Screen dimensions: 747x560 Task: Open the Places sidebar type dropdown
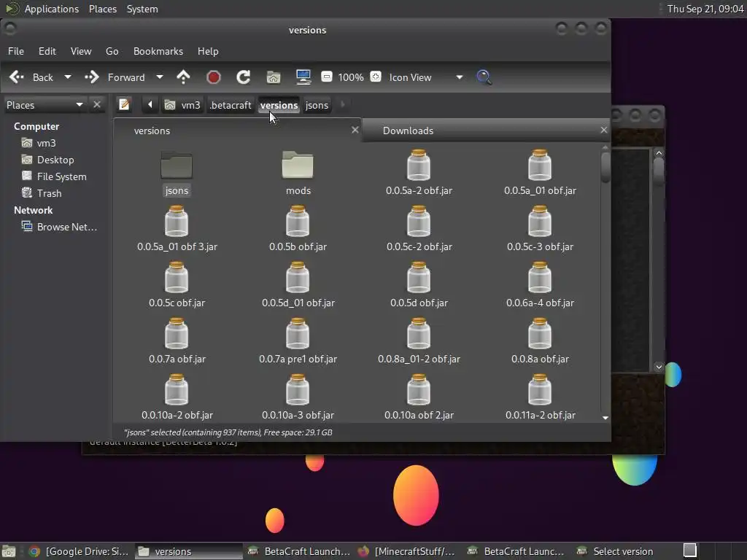point(44,105)
